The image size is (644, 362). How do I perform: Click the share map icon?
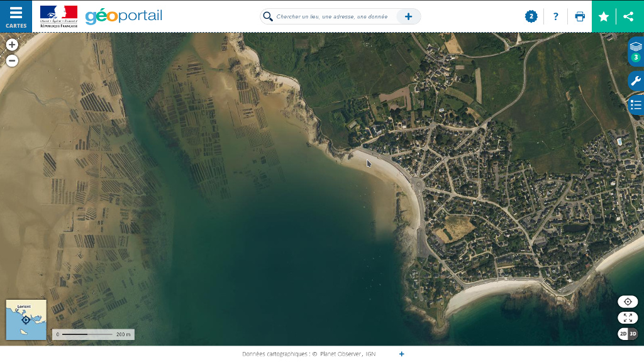[x=628, y=17]
